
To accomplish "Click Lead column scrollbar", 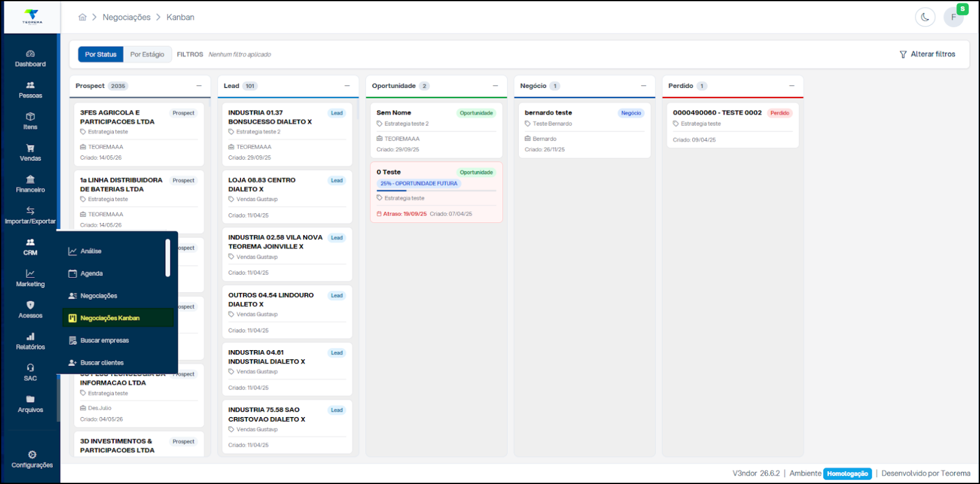I will click(x=357, y=111).
